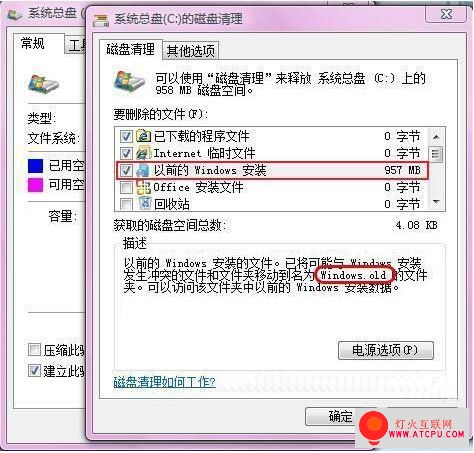
Task: Click the Downloaded Program Files icon in list
Action: pos(144,136)
